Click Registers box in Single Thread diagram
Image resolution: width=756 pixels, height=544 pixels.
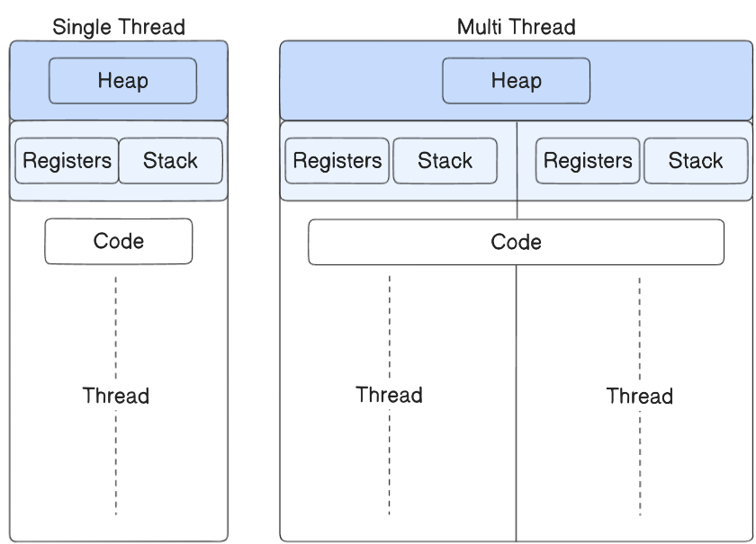67,161
